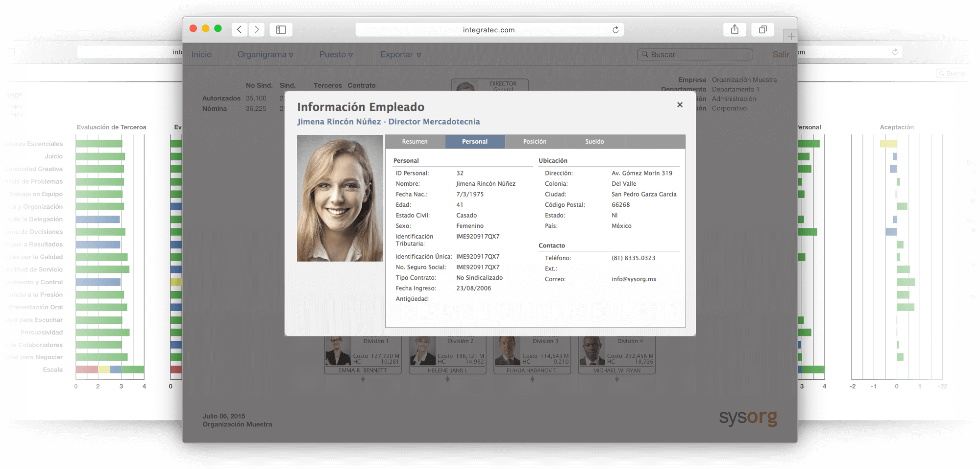Click the integratec.com address bar

pos(489,30)
